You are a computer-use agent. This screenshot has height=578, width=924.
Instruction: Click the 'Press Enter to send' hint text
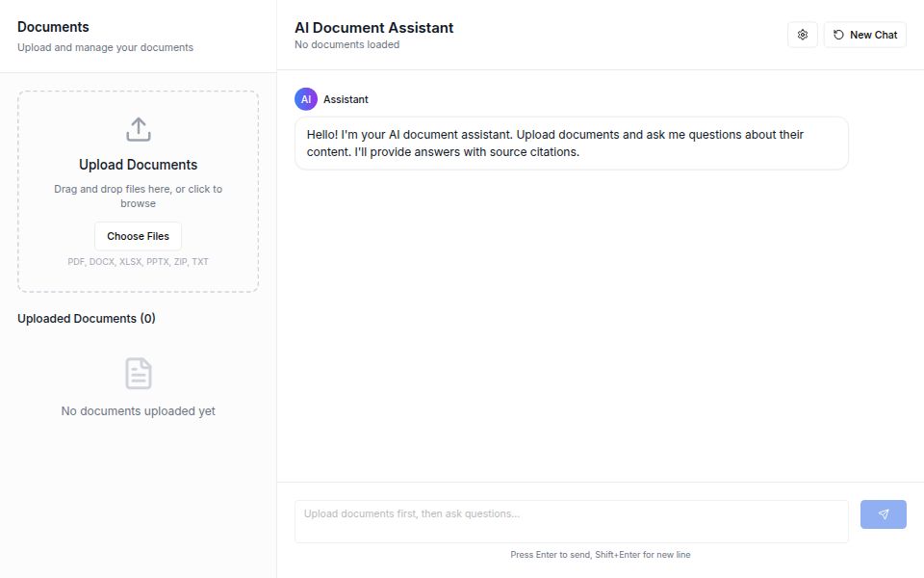click(x=602, y=554)
